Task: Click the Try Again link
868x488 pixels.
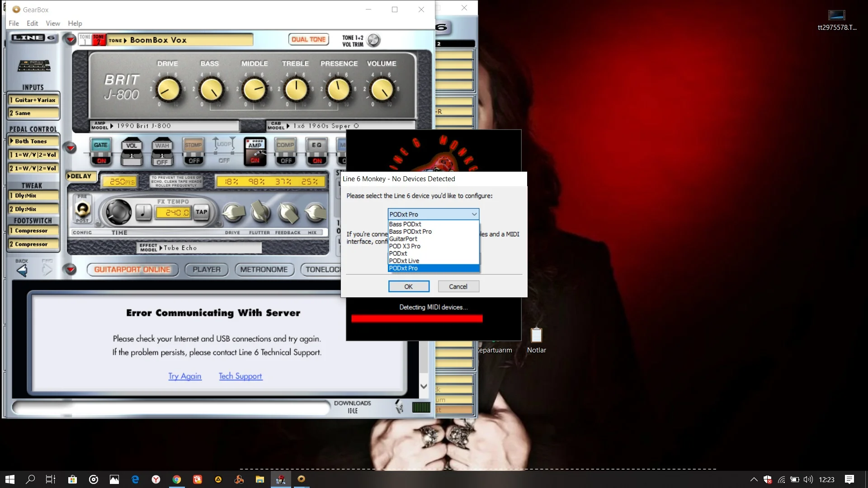Action: coord(185,376)
